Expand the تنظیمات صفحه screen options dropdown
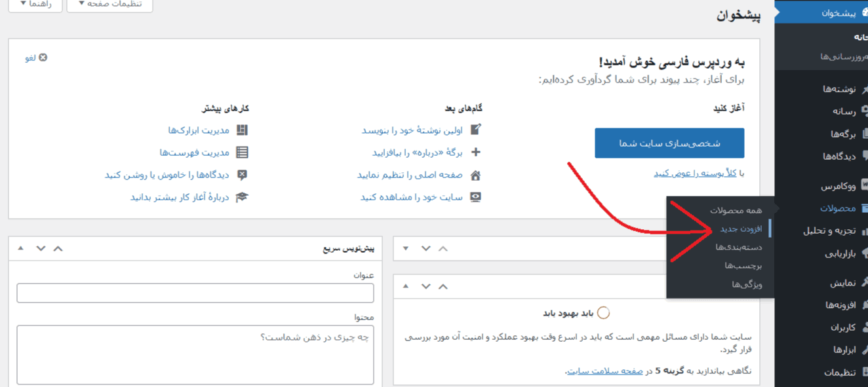This screenshot has height=387, width=868. click(110, 5)
